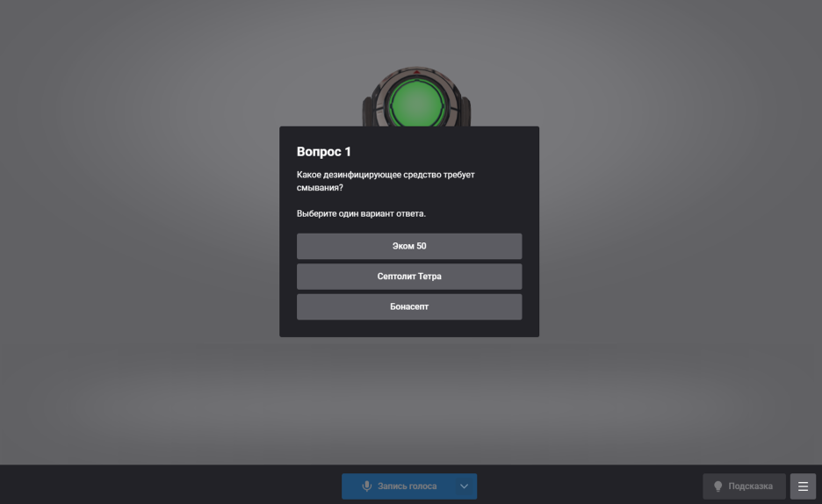822x504 pixels.
Task: Choose the answer Эком 50
Action: coord(409,246)
